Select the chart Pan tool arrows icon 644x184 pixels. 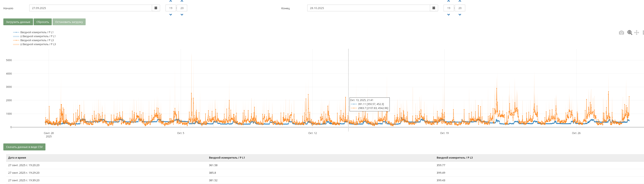click(636, 33)
